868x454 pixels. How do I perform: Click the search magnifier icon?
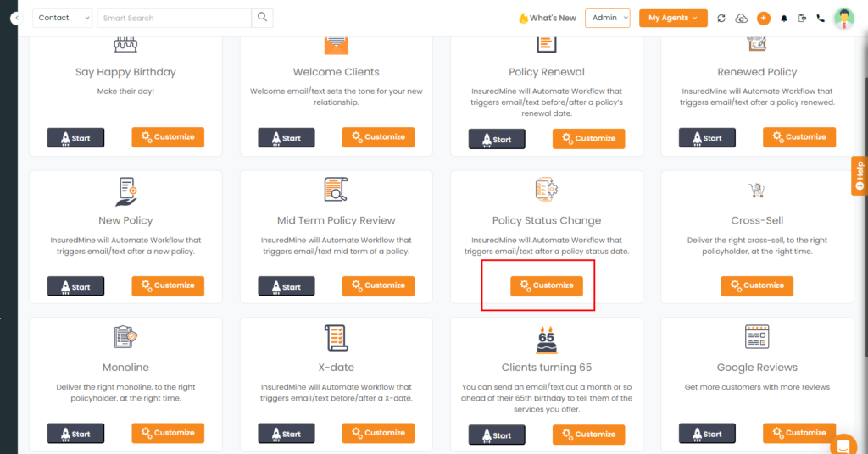coord(263,18)
